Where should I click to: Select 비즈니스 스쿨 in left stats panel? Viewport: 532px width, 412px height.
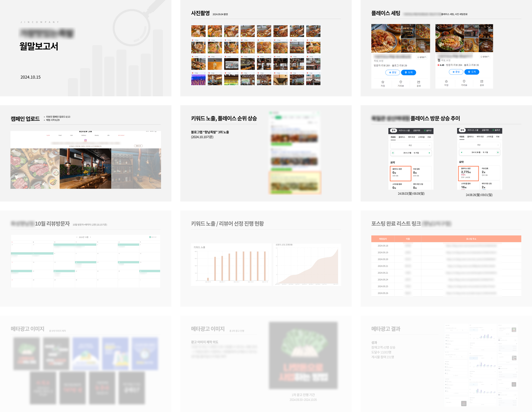[404, 130]
